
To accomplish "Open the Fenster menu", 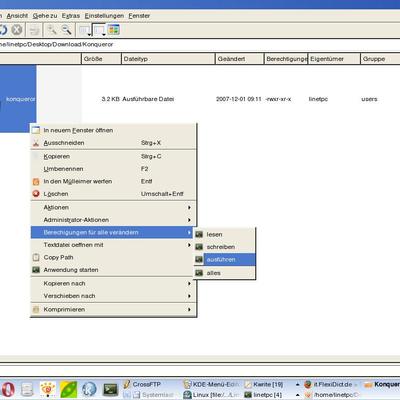I will [x=139, y=16].
